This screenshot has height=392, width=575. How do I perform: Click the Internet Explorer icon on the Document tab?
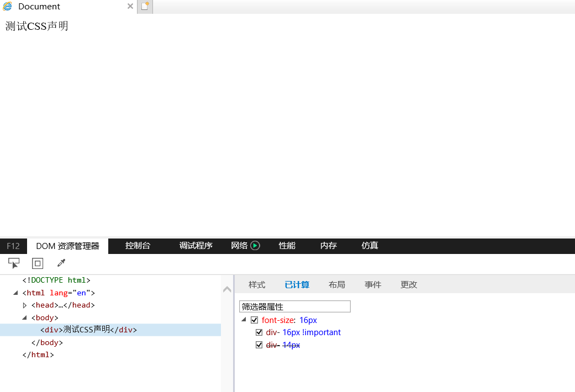click(8, 7)
